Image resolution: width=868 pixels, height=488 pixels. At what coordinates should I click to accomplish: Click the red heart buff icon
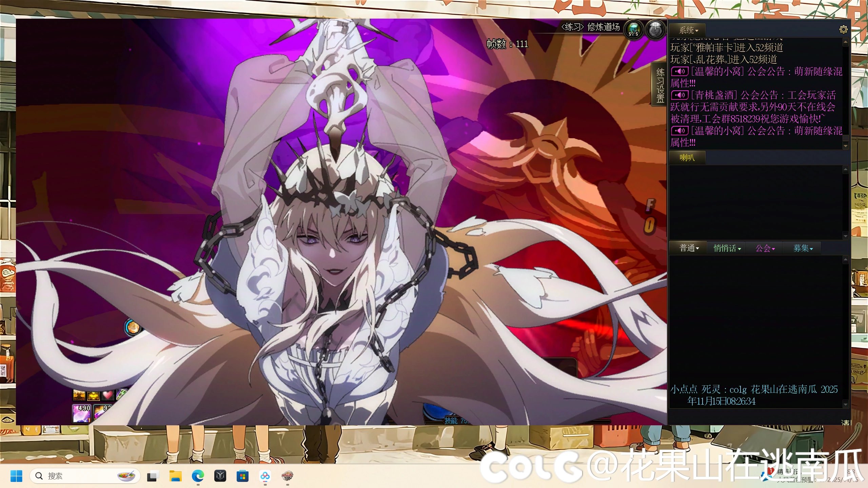tap(108, 395)
